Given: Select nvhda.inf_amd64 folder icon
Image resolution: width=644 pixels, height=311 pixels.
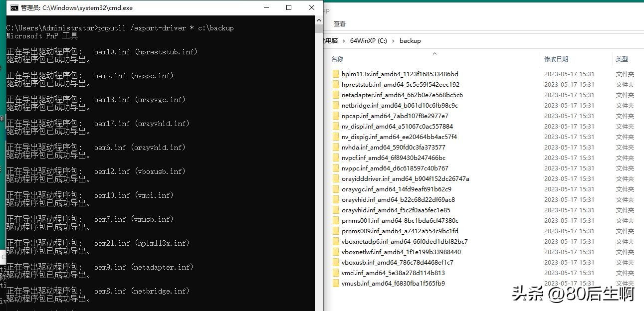Looking at the screenshot, I should (336, 148).
